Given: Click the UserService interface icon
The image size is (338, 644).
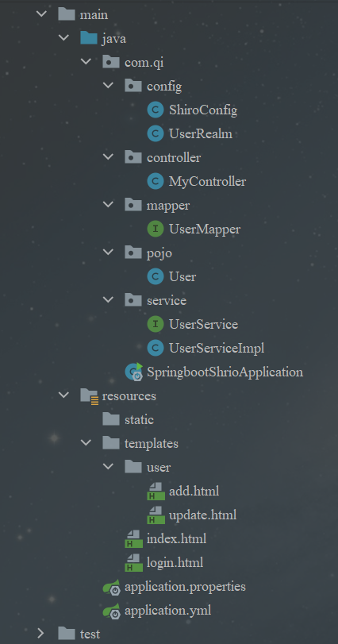Looking at the screenshot, I should (155, 324).
